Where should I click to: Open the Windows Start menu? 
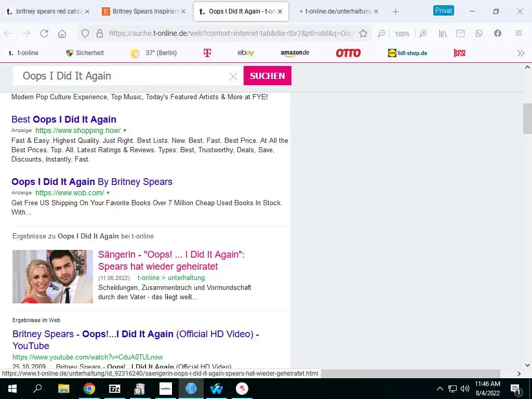(12, 389)
